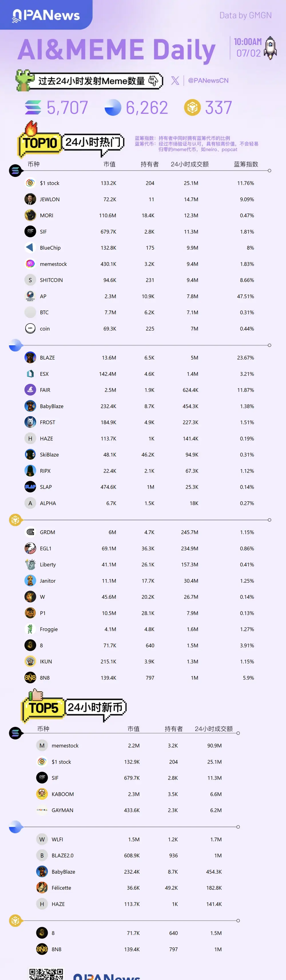Click the pixel rocket icon beside the date
286x980 pixels.
270,48
